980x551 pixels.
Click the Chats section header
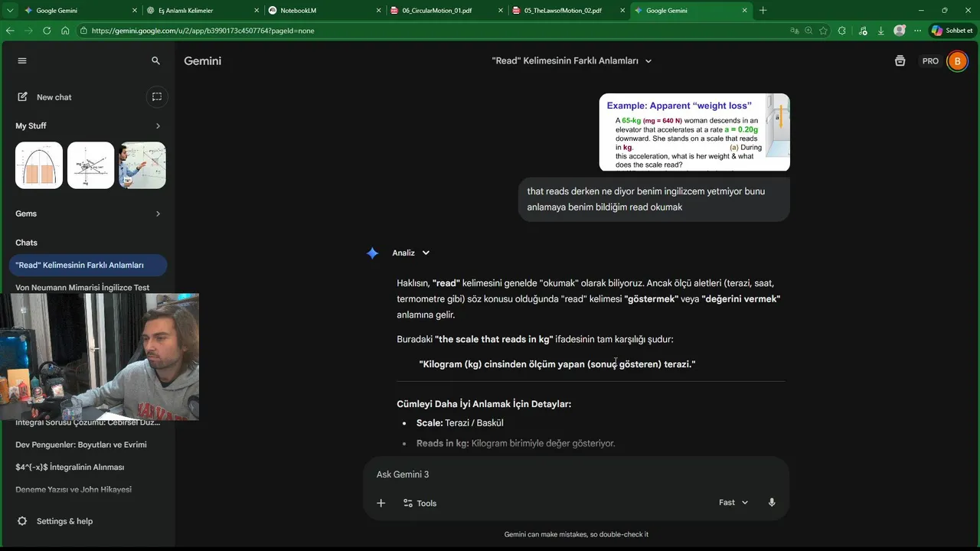(27, 243)
